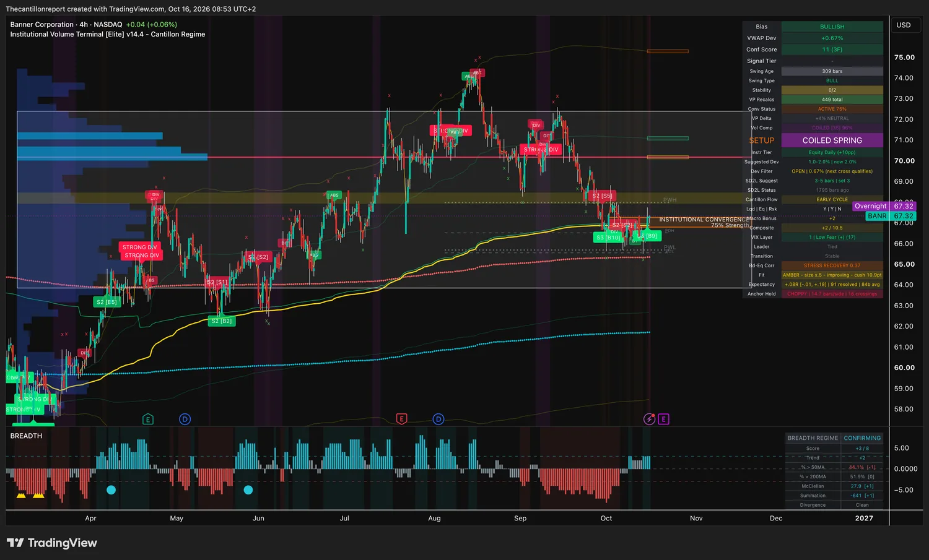Click the COILED SPRING setup cell
Screen dimensions: 929x560
832,140
